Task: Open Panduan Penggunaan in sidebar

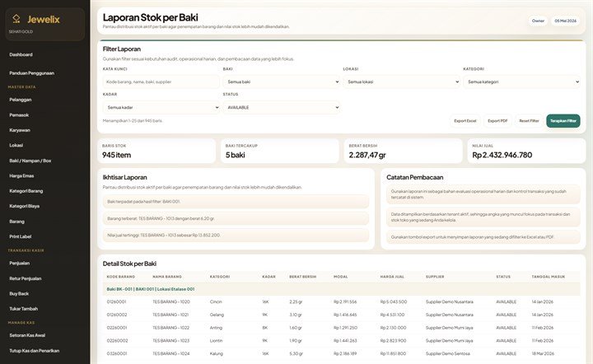Action: pos(32,73)
